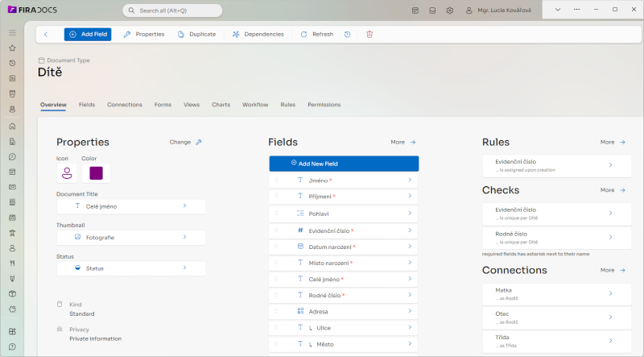Open the History icon in sidebar
This screenshot has height=357, width=644.
(12, 63)
